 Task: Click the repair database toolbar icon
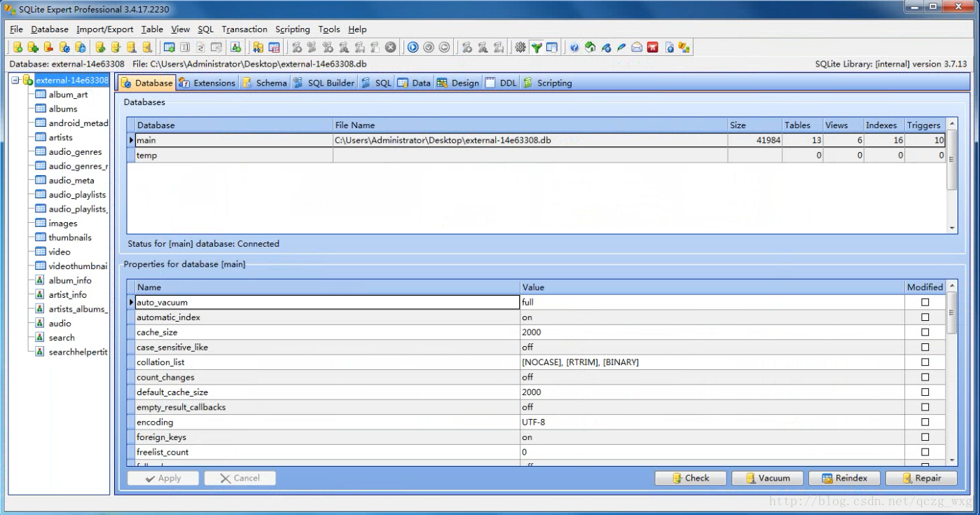click(146, 47)
